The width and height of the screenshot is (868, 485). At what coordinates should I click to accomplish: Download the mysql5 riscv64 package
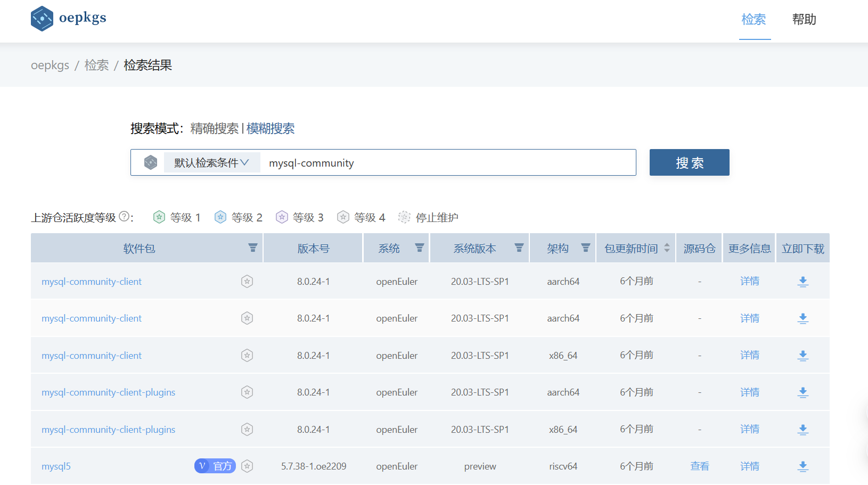coord(803,466)
